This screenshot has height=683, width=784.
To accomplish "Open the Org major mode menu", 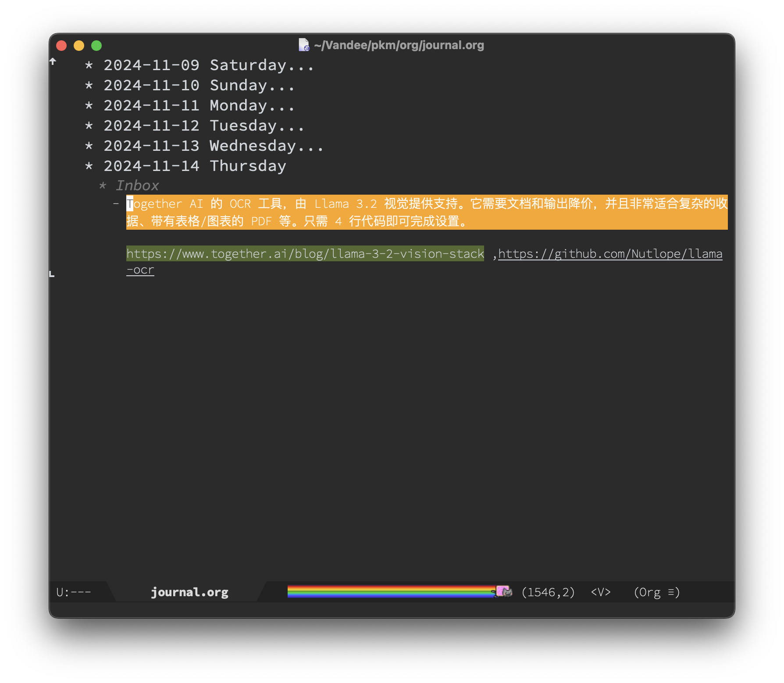I will coord(656,592).
